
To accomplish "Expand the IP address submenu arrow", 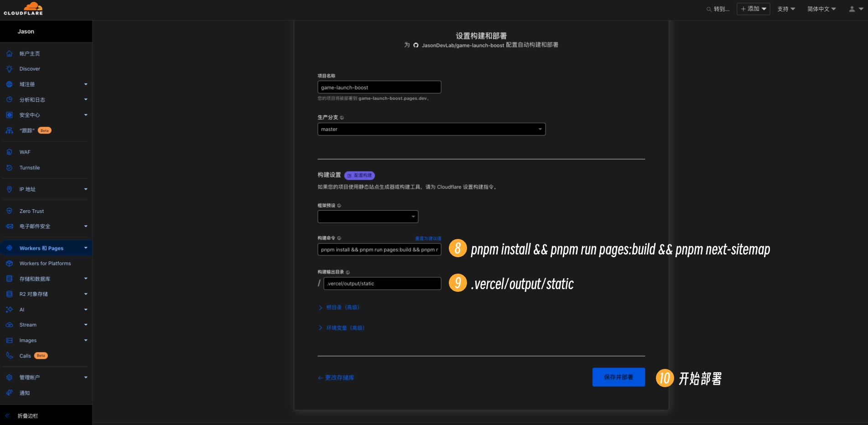I will [x=86, y=189].
